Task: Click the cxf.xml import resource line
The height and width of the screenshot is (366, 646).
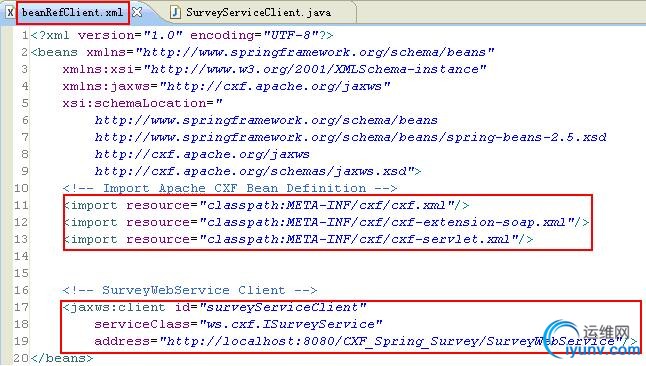Action: pos(266,205)
